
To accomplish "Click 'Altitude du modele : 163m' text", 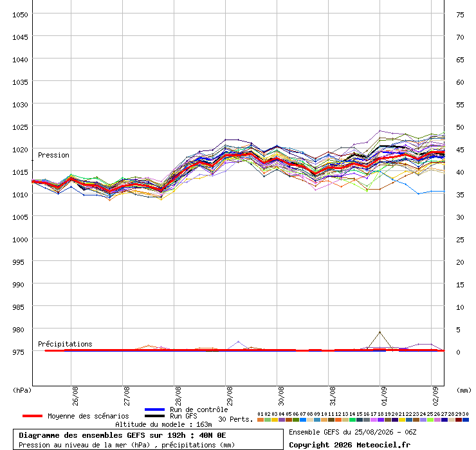I will pos(163,424).
